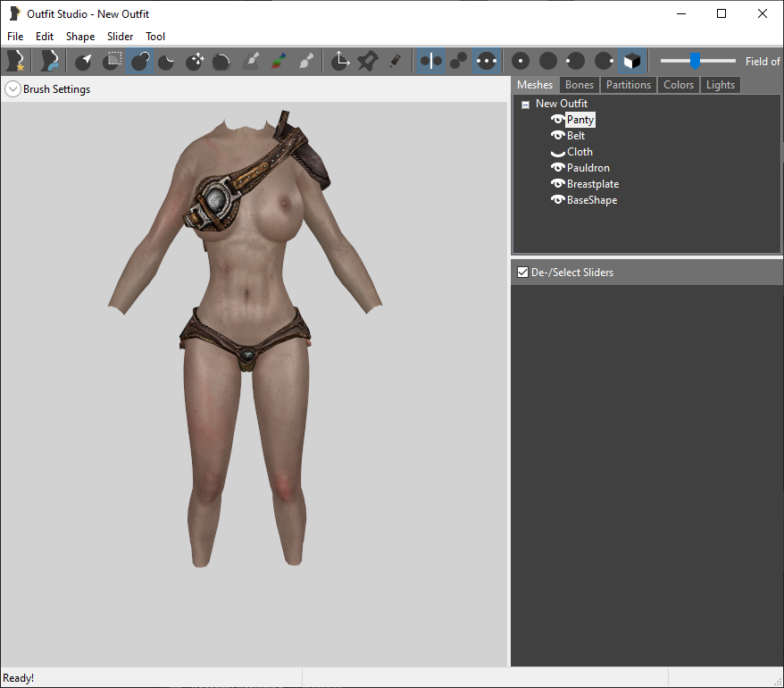
Task: Hide the BaseShape mesh
Action: tap(557, 199)
